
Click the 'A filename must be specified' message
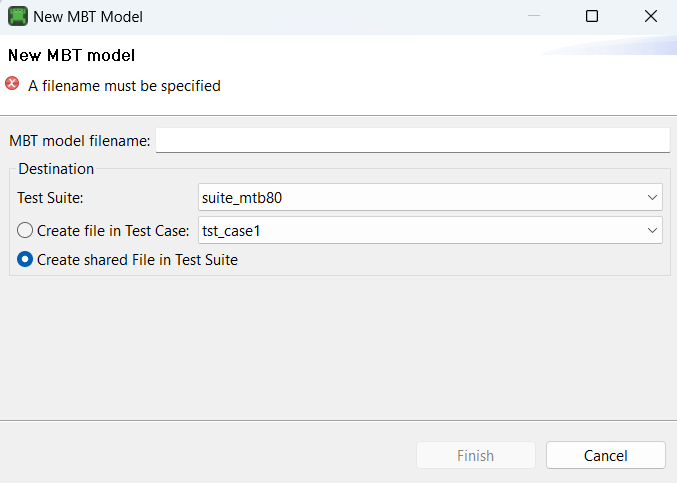pos(124,86)
